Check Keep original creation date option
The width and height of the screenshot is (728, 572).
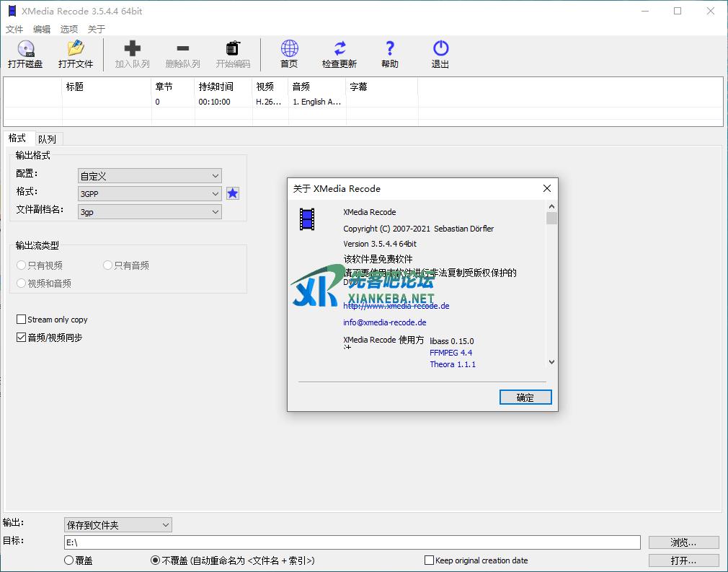[430, 560]
